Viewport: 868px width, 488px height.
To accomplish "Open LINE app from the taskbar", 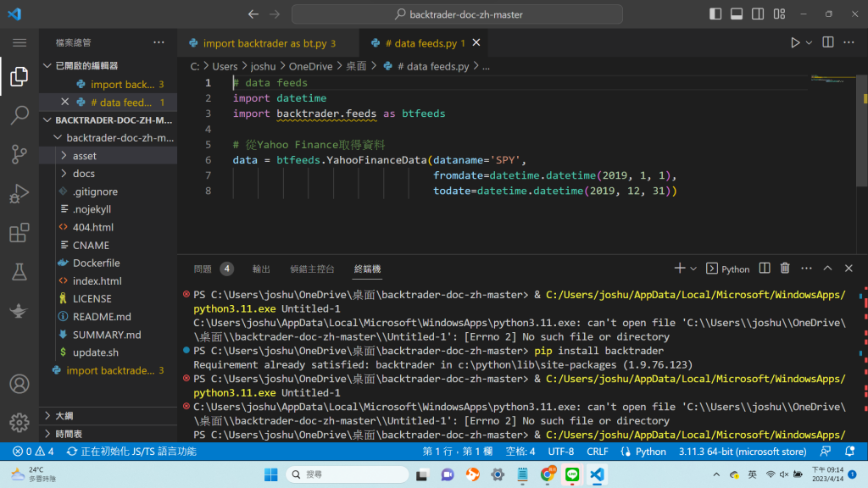I will tap(572, 474).
